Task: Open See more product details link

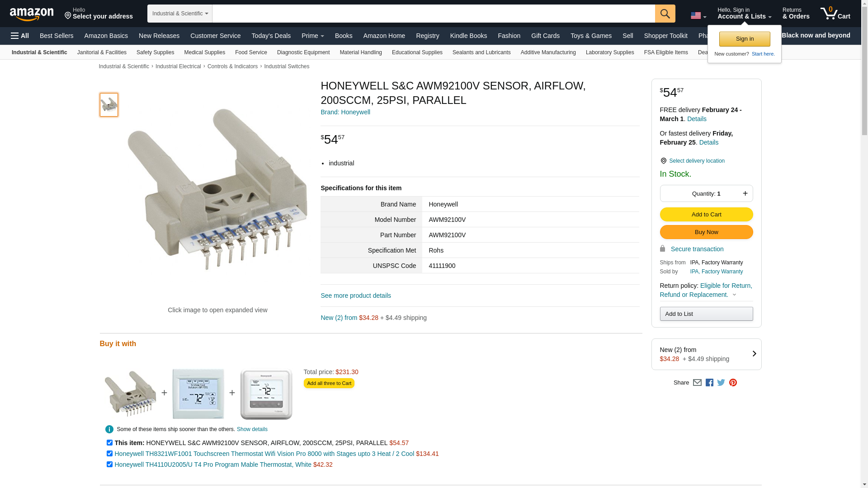Action: (356, 296)
